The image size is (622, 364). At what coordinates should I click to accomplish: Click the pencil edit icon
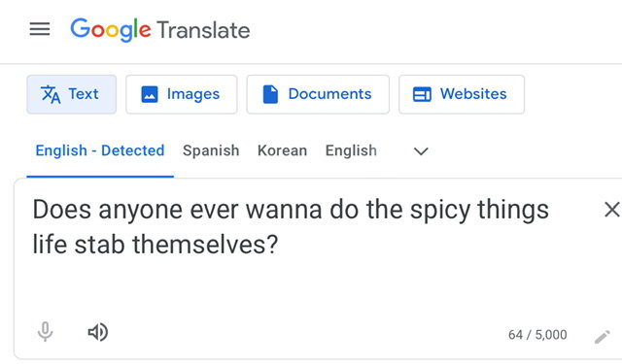602,337
